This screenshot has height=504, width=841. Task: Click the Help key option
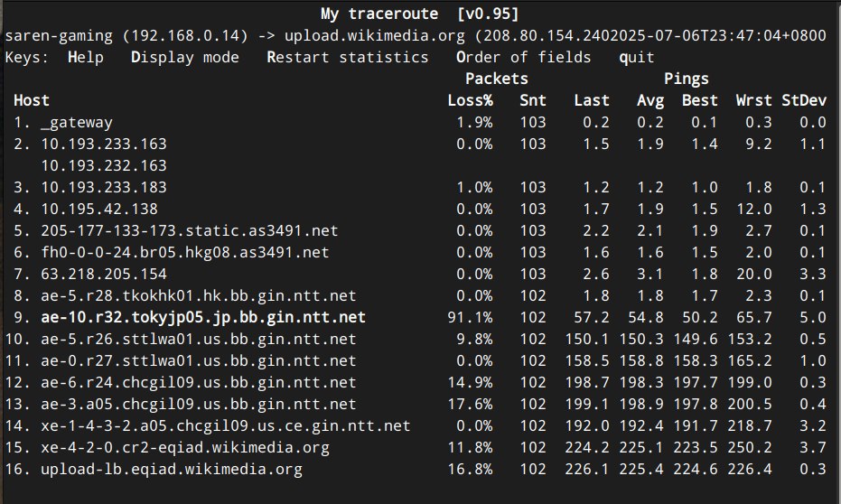pyautogui.click(x=86, y=57)
